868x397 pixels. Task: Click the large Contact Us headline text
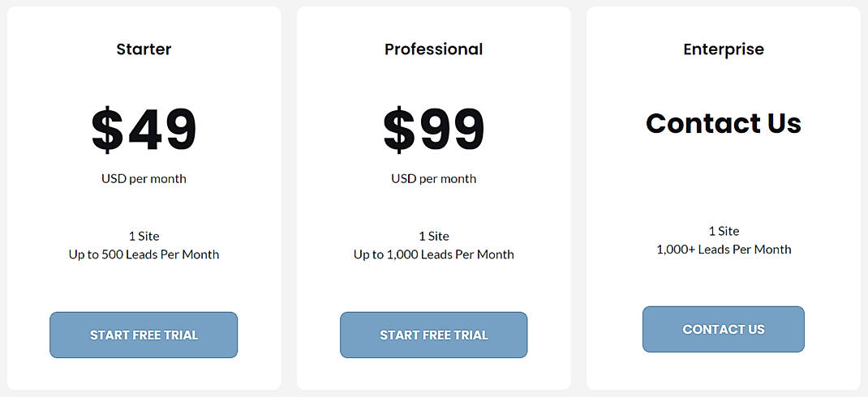coord(724,123)
